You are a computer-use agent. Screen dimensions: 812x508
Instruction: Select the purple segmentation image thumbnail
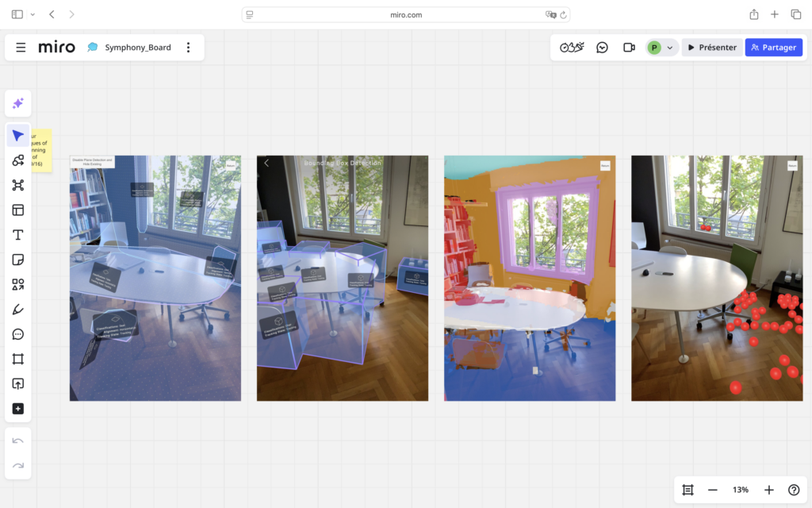coord(529,278)
